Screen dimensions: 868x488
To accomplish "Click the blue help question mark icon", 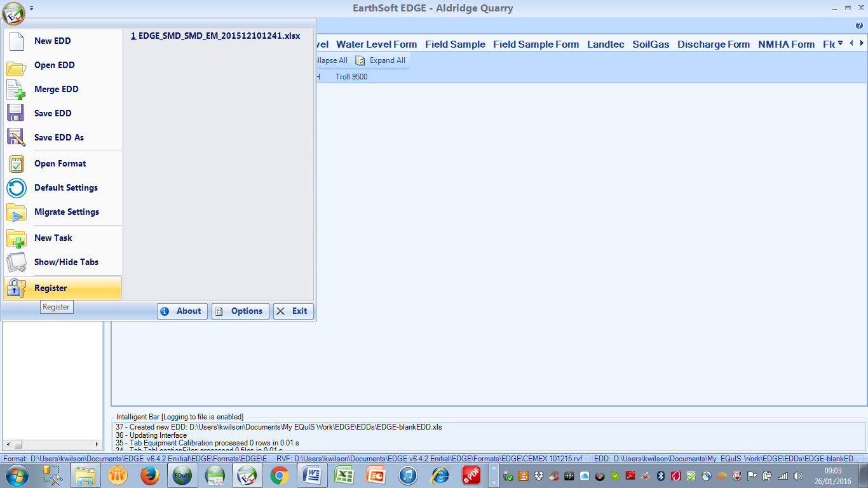I will point(859,25).
